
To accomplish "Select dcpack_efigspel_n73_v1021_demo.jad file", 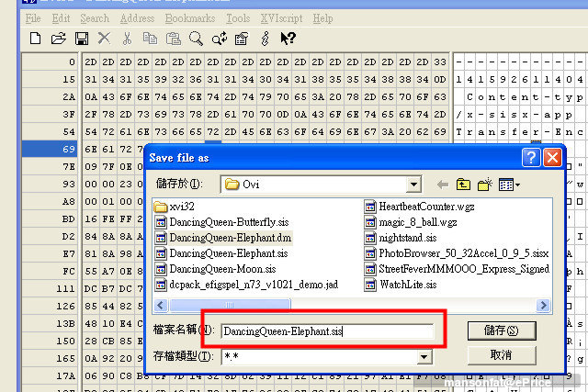I will (247, 285).
